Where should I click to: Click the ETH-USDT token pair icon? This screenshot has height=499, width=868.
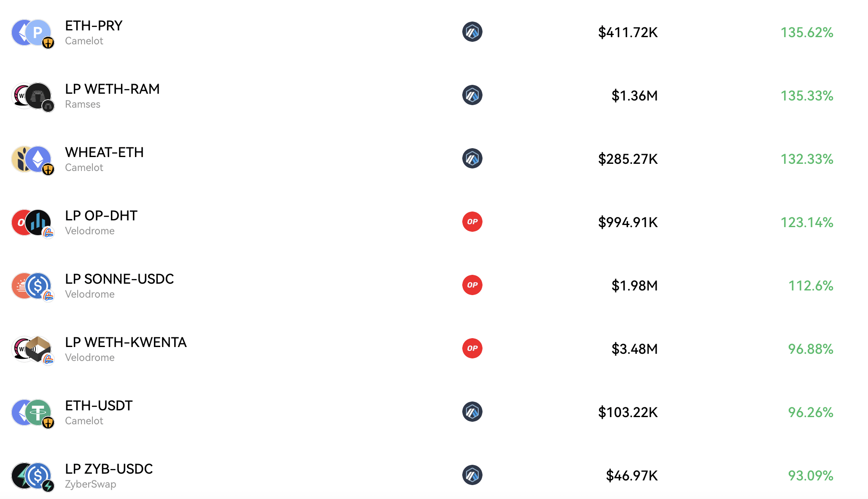pyautogui.click(x=32, y=413)
